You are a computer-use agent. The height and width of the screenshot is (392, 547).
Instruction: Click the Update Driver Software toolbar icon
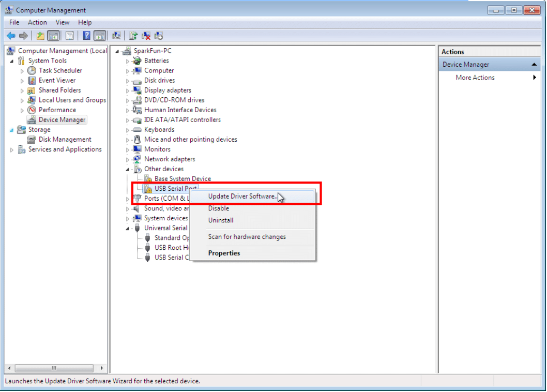point(133,36)
